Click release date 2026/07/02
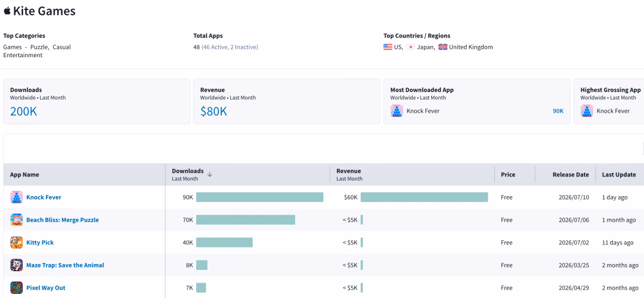The height and width of the screenshot is (298, 644). coord(574,242)
